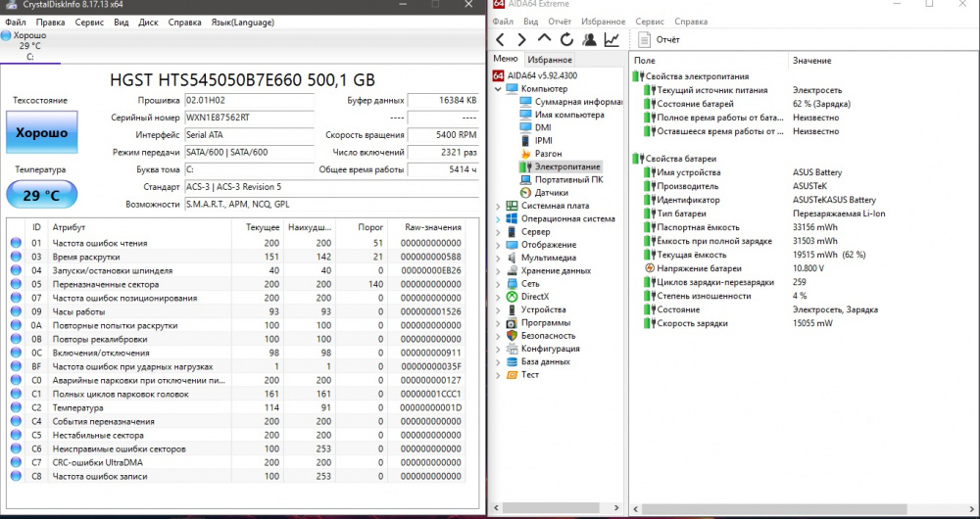Open Файл menu in CrystalDiskInfo
This screenshot has height=519, width=980.
(x=15, y=22)
